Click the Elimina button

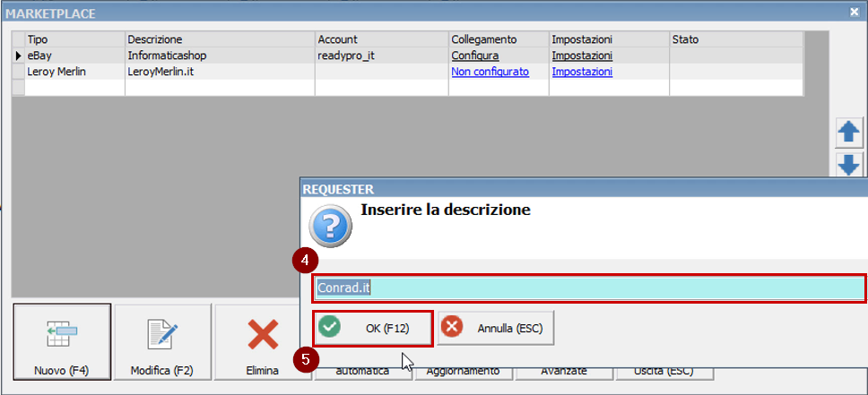pos(262,341)
